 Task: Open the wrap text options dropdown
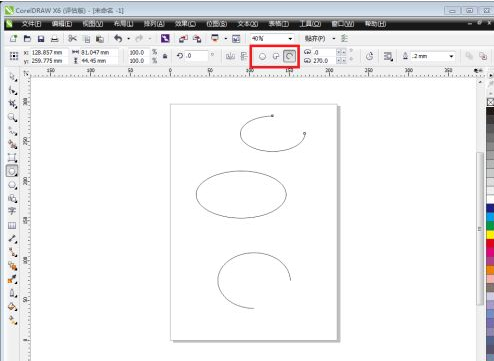click(x=388, y=56)
